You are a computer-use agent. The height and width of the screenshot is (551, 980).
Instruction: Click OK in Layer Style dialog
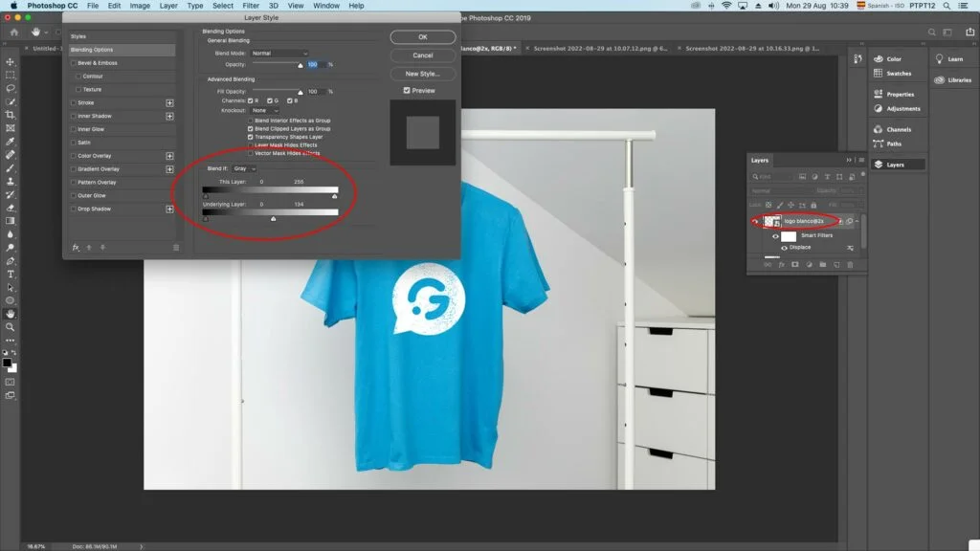[422, 37]
